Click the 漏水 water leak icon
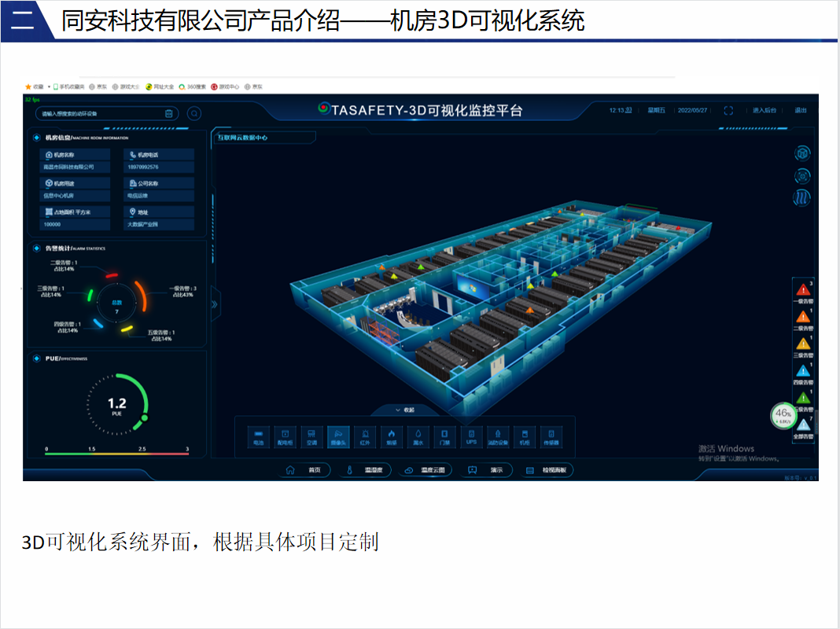840x629 pixels. point(418,436)
